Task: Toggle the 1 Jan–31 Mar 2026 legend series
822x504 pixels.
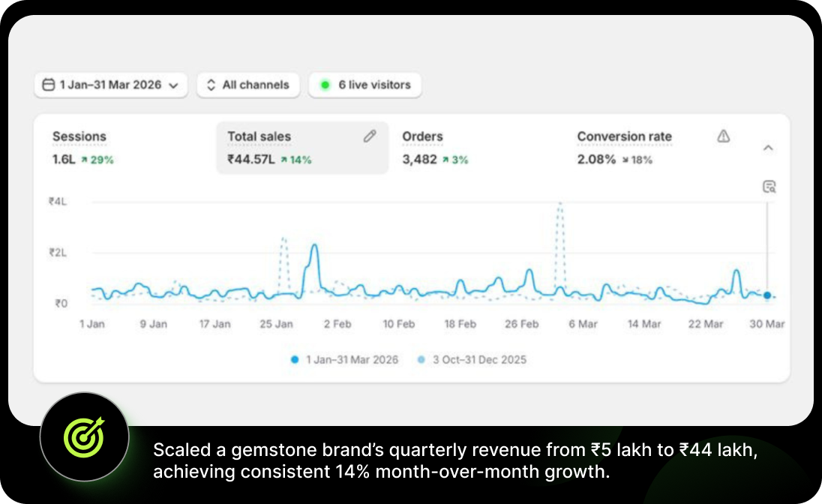Action: [x=344, y=360]
